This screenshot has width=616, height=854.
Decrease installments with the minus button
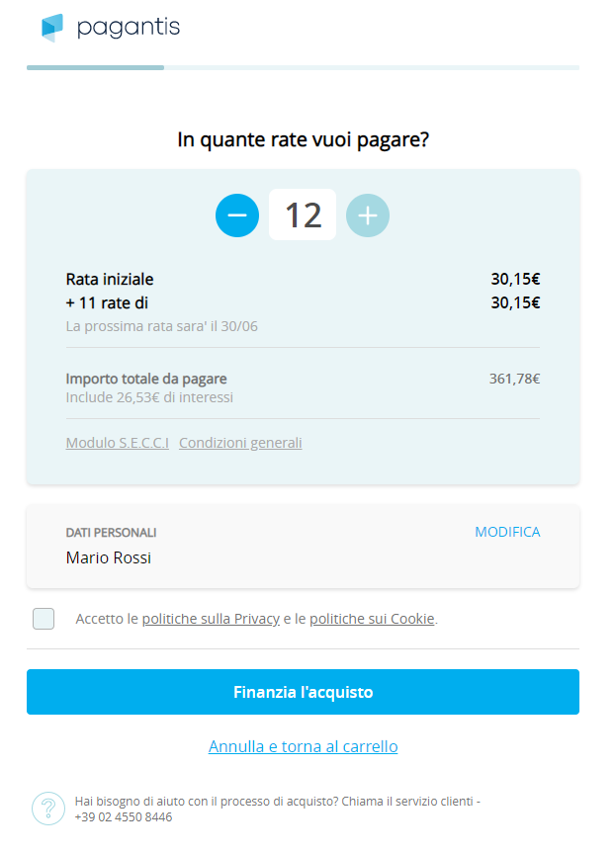click(x=237, y=215)
